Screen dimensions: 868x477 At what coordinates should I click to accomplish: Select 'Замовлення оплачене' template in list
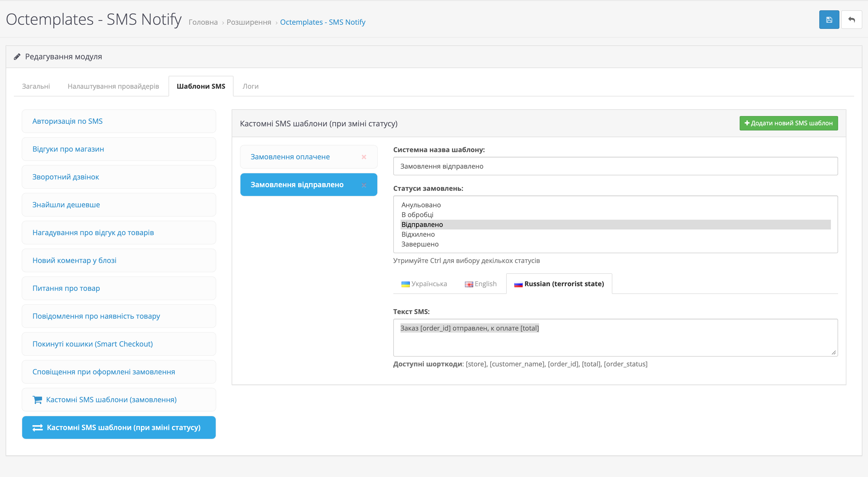click(x=290, y=157)
